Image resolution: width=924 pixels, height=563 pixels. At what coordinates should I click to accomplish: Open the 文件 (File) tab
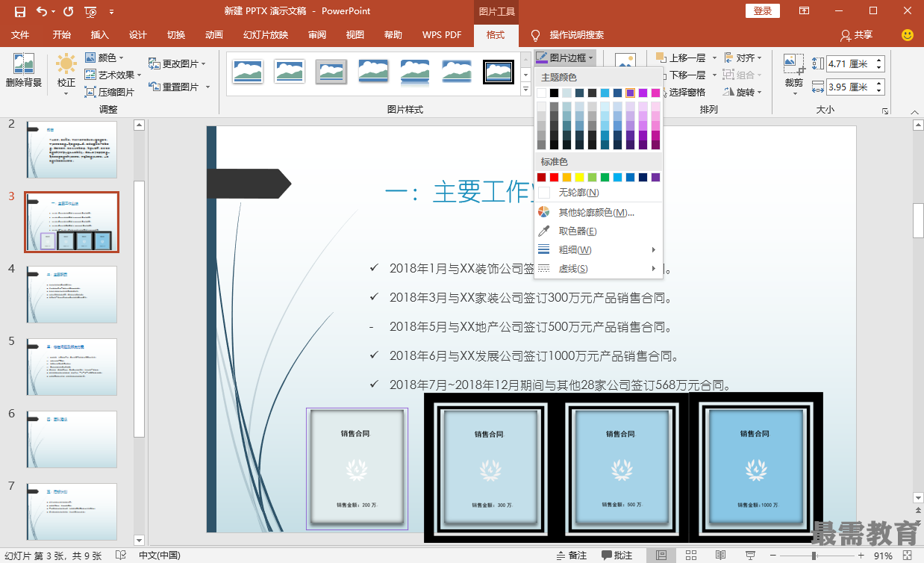pos(20,35)
